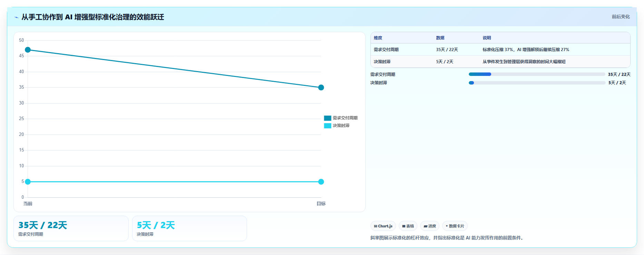Click the 35 tick on the y-axis

point(21,87)
